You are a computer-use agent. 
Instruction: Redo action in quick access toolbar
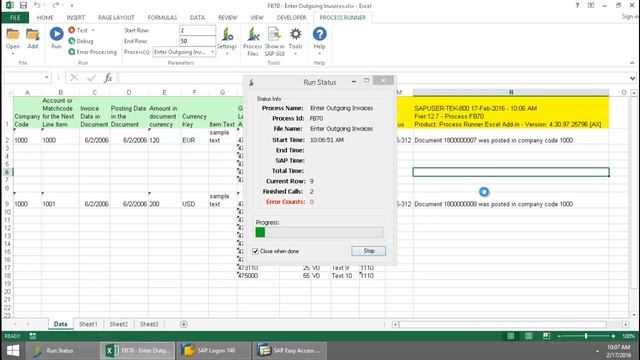[x=56, y=5]
